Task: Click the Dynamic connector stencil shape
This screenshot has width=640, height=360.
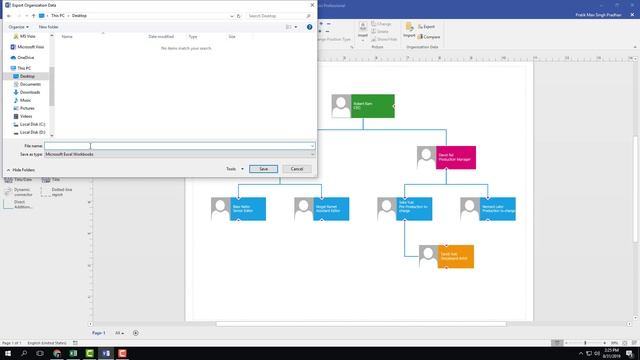Action: 17,192
